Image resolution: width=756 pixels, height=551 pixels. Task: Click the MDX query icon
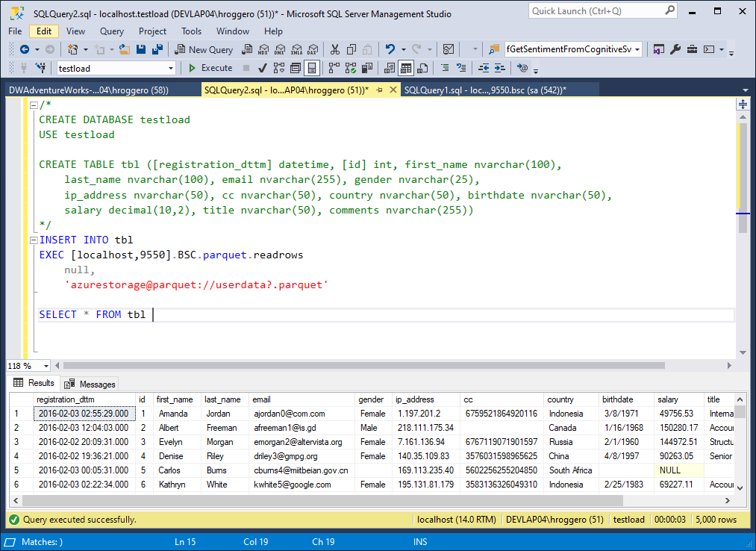(x=263, y=49)
